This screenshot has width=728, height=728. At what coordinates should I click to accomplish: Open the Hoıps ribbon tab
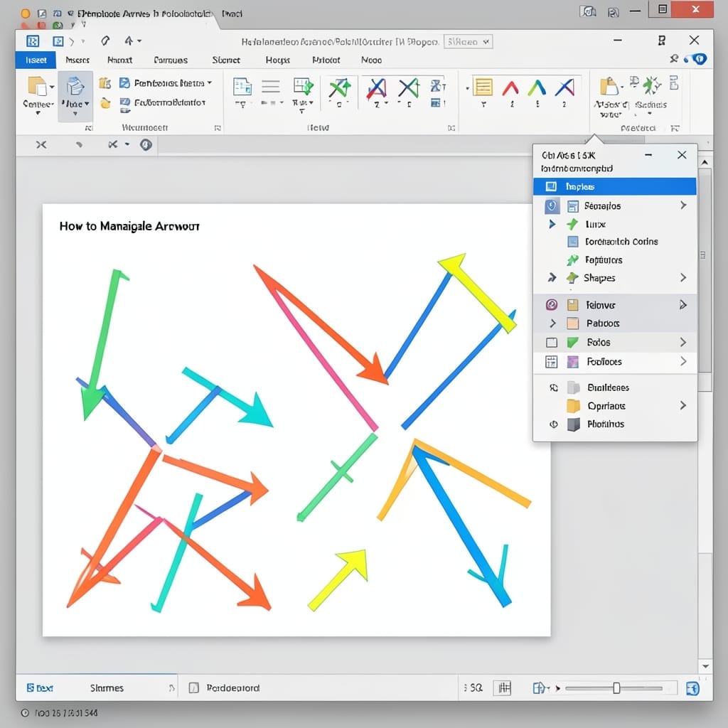click(x=278, y=60)
